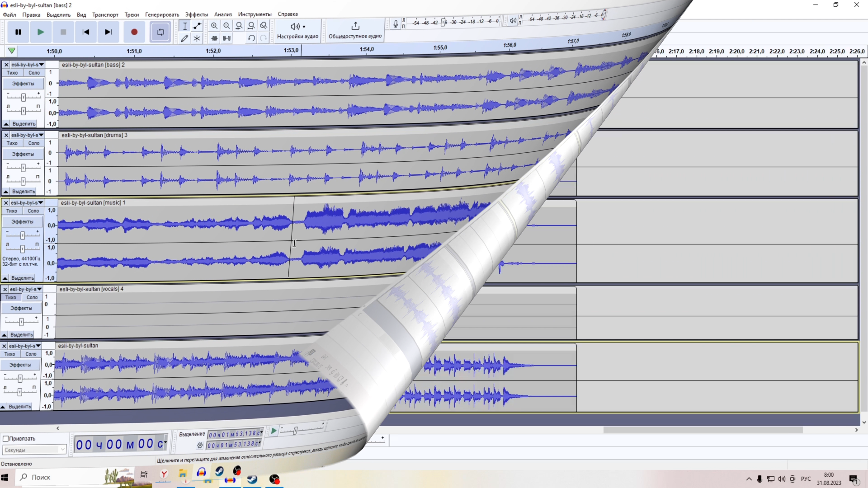Open the bass track name dropdown
868x488 pixels.
(x=27, y=65)
